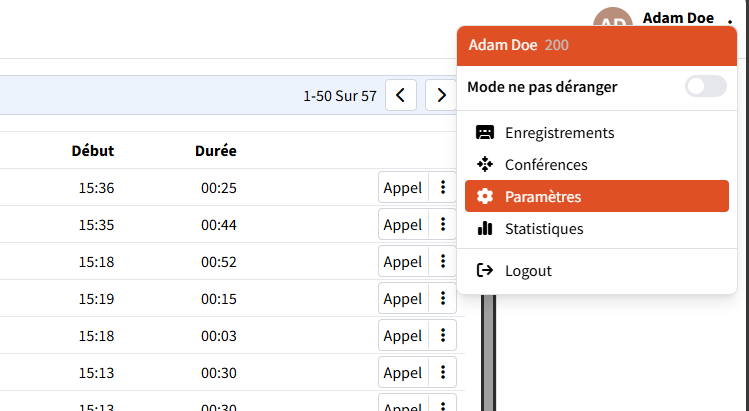Screen dimensions: 749x411
Task: Toggle Mode ne pas déranger switch
Action: (x=705, y=87)
